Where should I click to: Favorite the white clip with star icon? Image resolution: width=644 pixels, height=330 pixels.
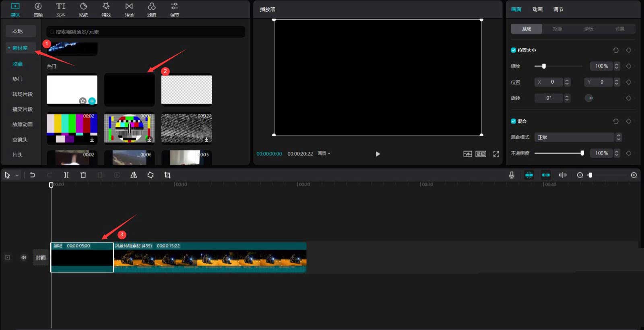point(83,101)
